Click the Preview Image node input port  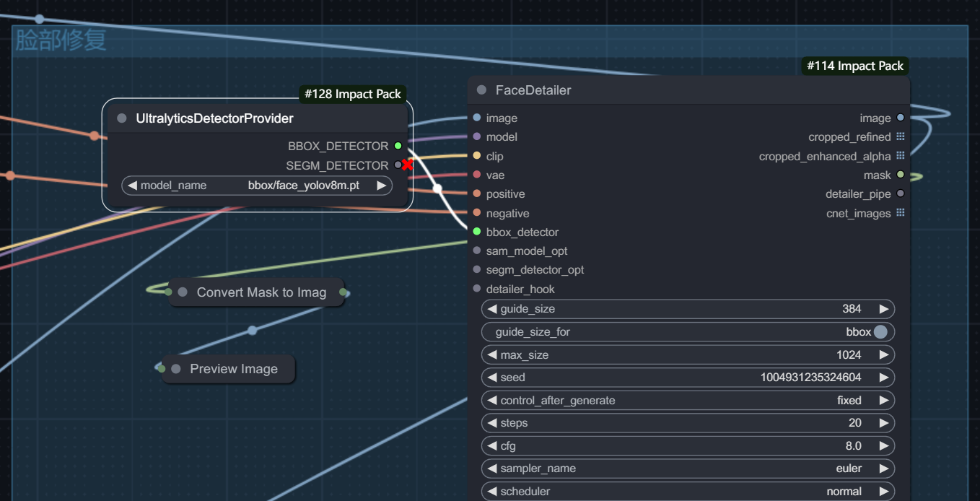162,369
